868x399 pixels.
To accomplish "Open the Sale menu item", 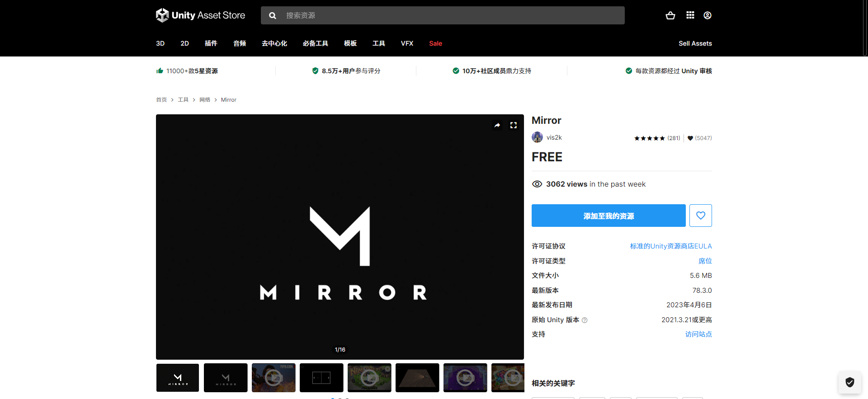I will [435, 43].
